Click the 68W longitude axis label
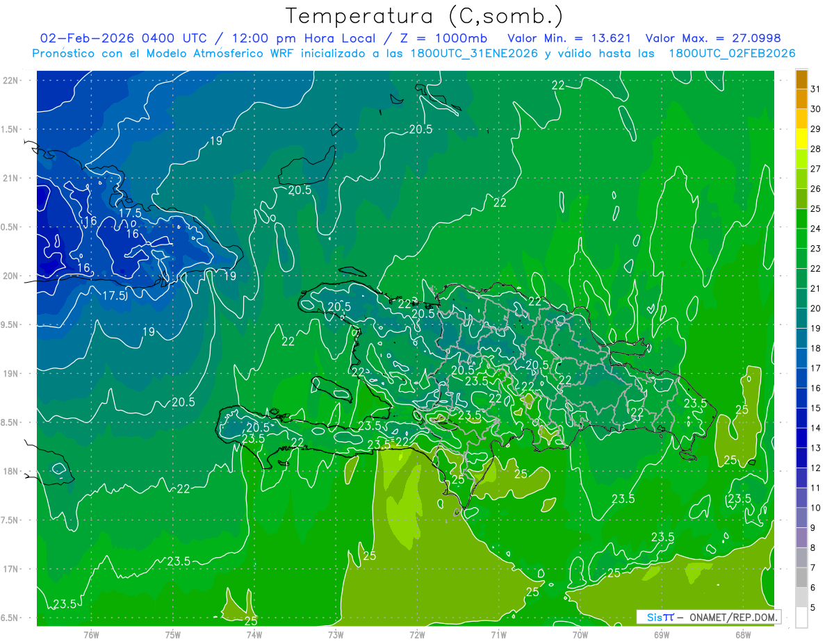834x644 pixels. 743,634
